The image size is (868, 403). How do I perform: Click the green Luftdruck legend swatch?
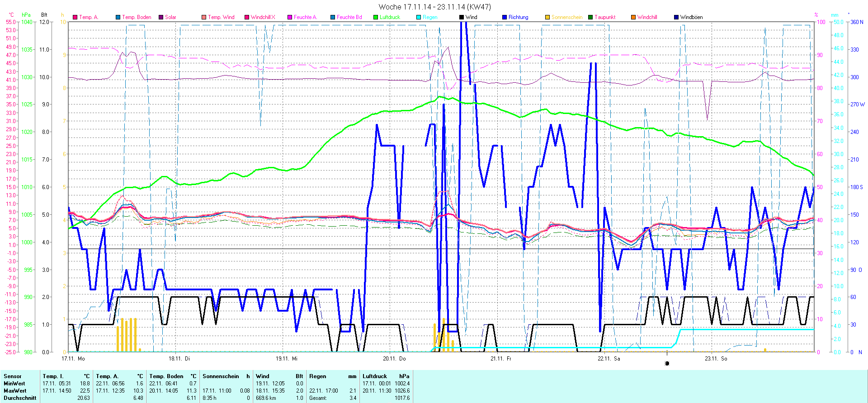[376, 17]
